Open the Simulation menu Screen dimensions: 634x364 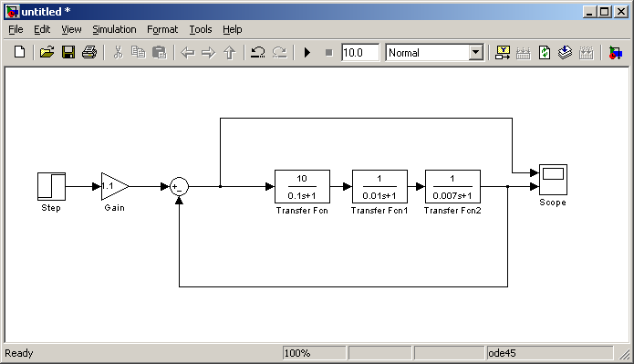[114, 29]
